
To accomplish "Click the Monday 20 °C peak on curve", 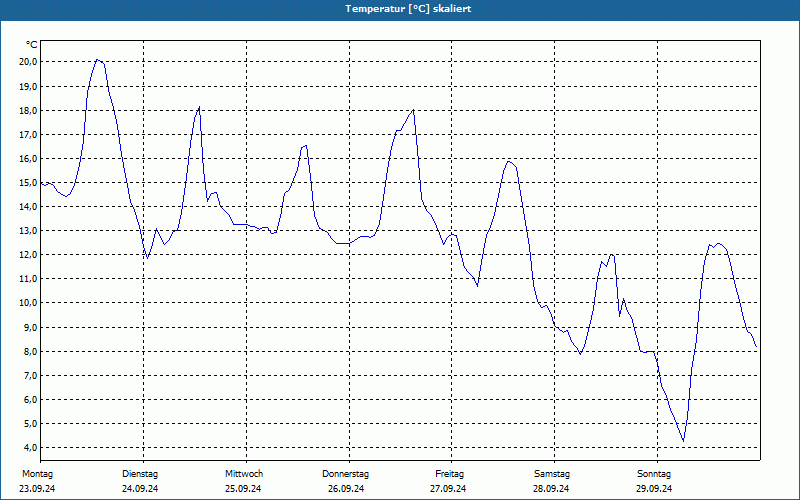I will coord(97,60).
